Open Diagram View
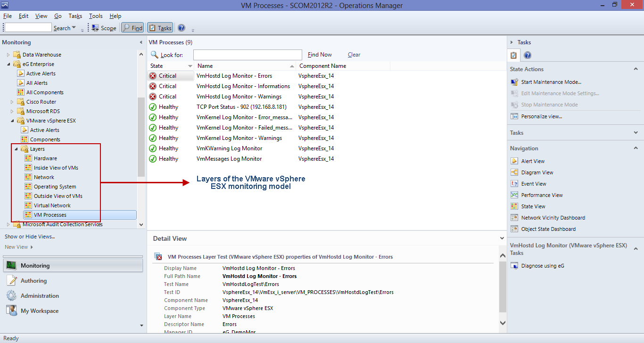Screen dimensions: 644x343 [537, 172]
